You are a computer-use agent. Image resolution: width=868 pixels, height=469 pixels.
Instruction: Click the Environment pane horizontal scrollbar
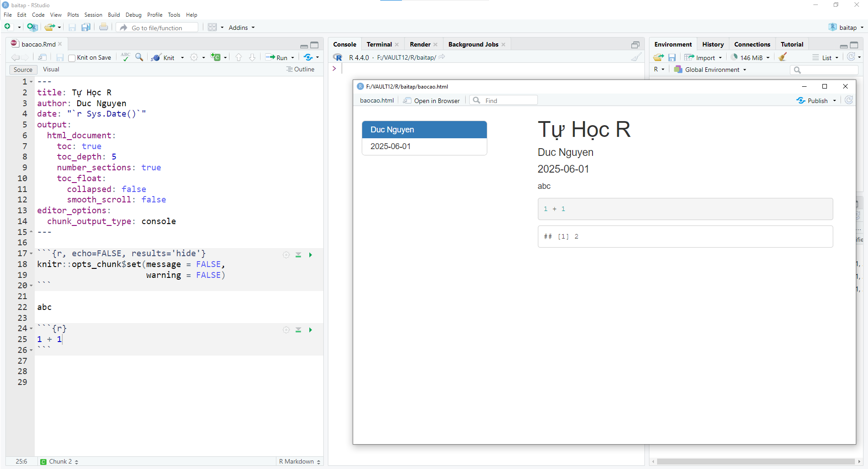(x=756, y=461)
